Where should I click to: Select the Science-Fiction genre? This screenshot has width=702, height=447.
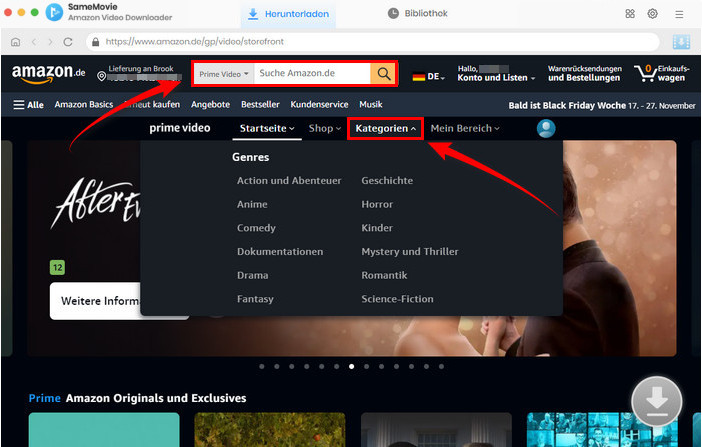[x=397, y=299]
